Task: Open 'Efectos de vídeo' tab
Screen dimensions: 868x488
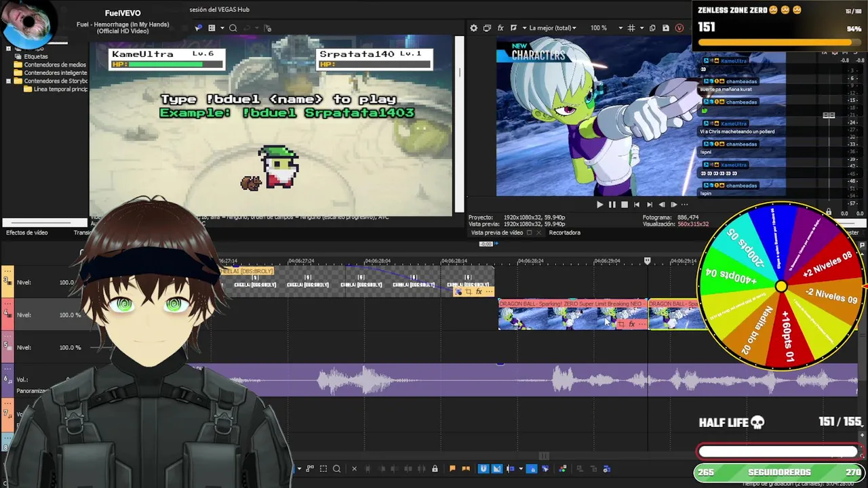Action: click(26, 232)
